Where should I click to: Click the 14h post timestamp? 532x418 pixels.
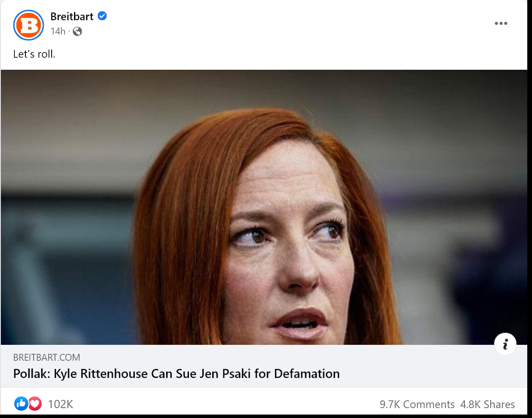58,31
